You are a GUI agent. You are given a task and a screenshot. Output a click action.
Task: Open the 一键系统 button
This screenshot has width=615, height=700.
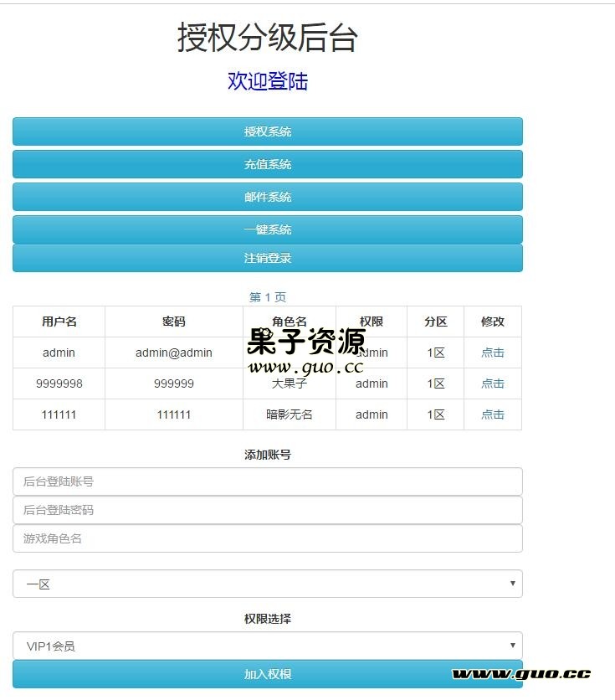(x=268, y=229)
